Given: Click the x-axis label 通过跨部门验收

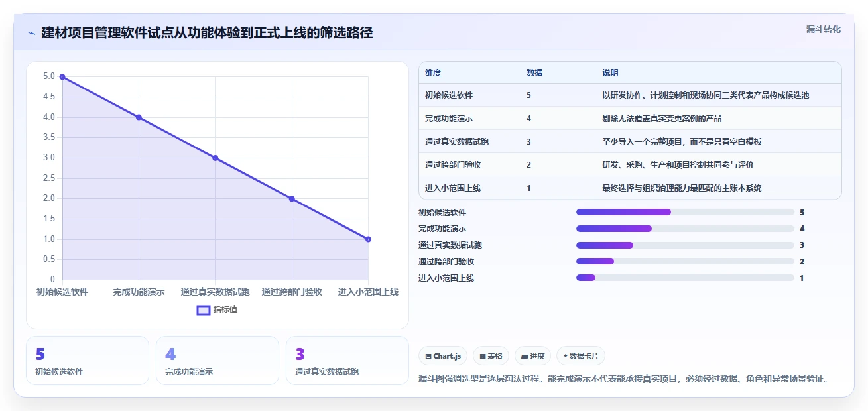Looking at the screenshot, I should [x=292, y=292].
